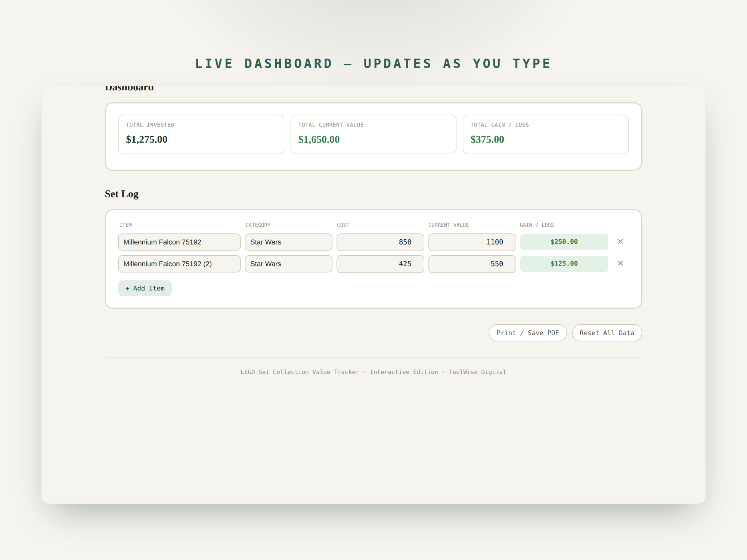Click the Live Dashboard page title
Screen dimensions: 747x560
point(373,63)
